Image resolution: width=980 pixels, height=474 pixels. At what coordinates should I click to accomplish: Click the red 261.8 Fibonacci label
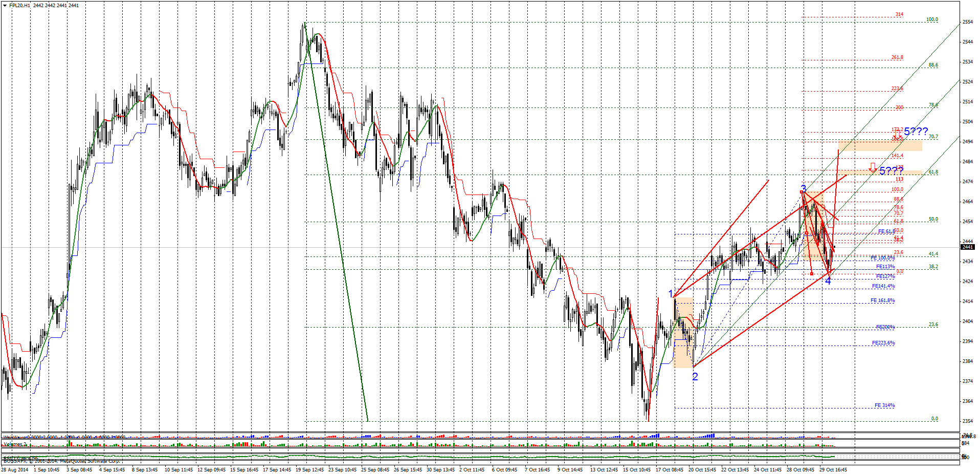[897, 57]
